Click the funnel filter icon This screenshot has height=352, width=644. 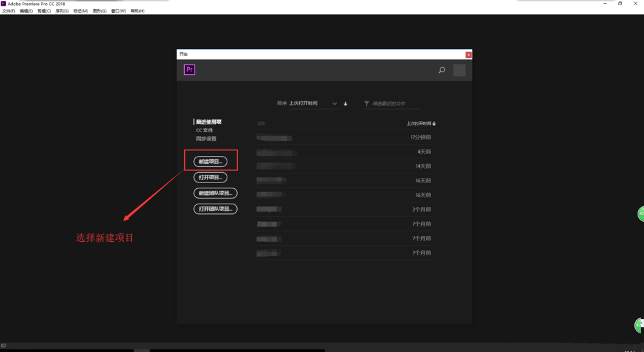[366, 104]
